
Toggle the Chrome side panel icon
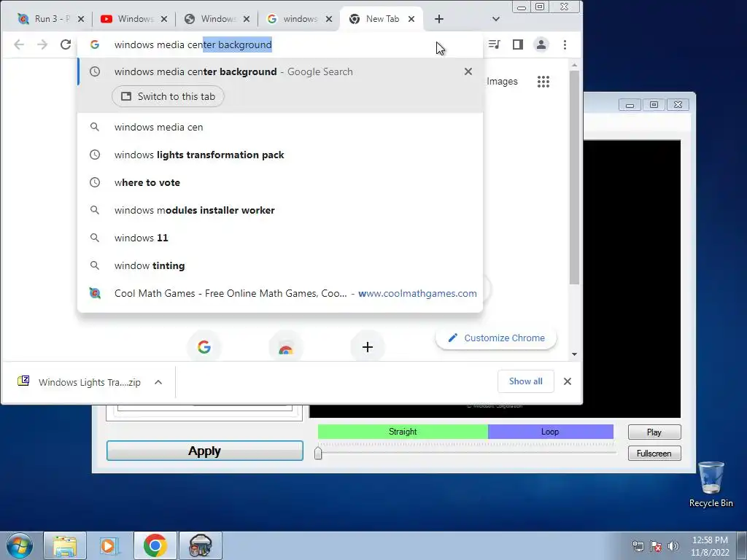518,44
